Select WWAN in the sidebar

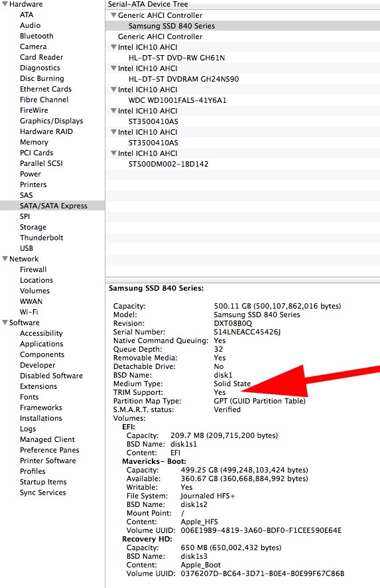(31, 301)
